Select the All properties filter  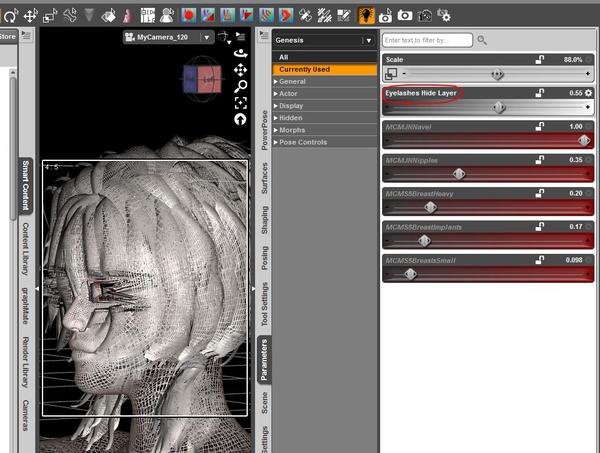pyautogui.click(x=324, y=57)
